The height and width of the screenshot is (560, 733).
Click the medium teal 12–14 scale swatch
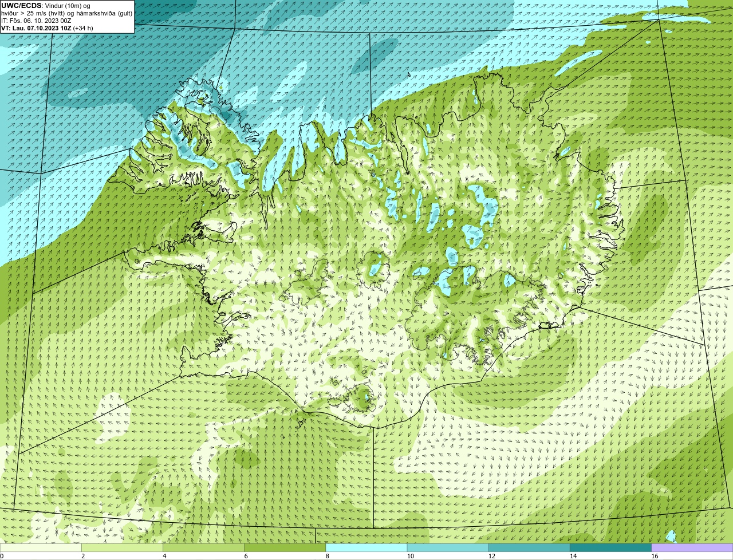529,548
